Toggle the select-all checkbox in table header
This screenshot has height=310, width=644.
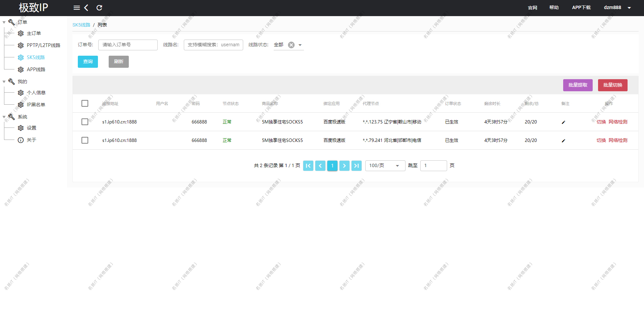(85, 103)
